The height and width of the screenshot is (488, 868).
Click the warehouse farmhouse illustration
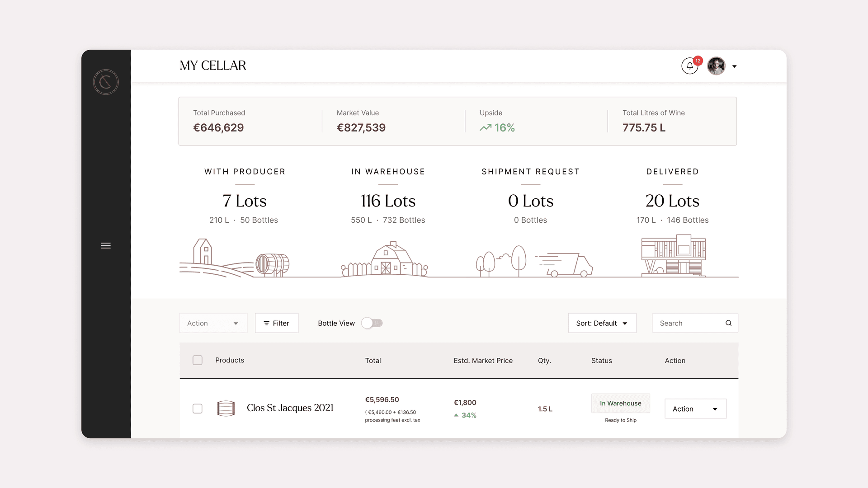pyautogui.click(x=385, y=259)
